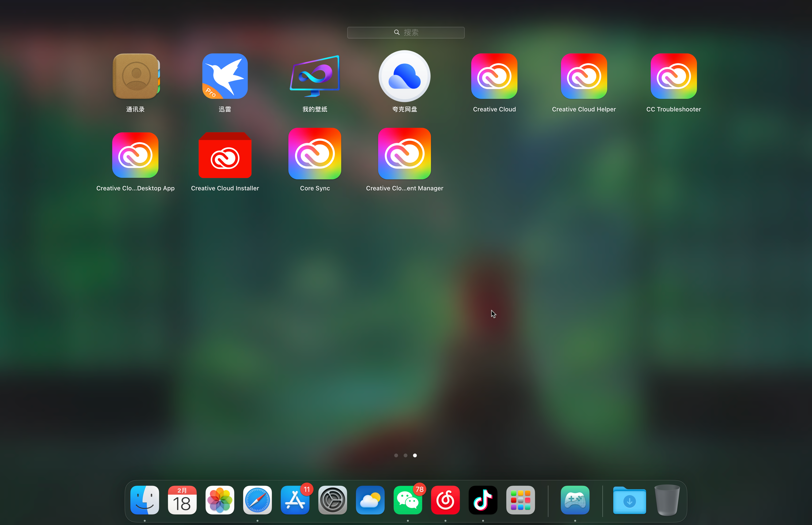Screen dimensions: 812x525
Task: Launch the Core Sync app
Action: (315, 154)
